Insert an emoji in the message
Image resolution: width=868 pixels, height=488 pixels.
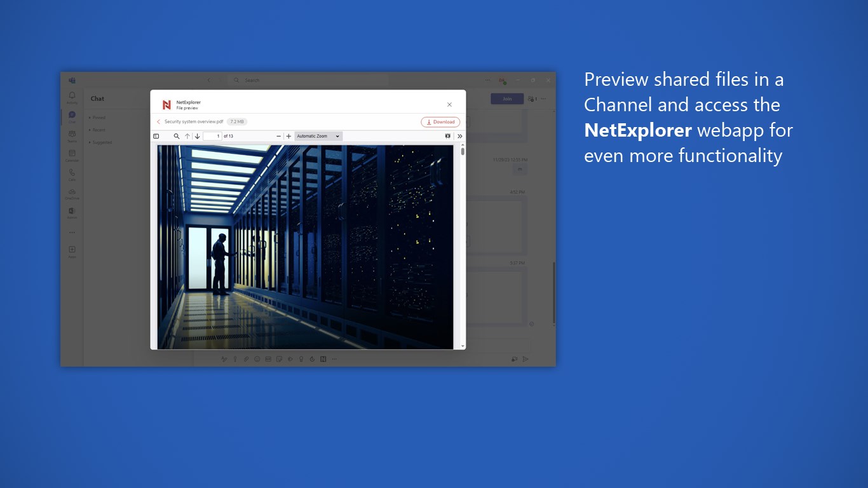pyautogui.click(x=257, y=359)
